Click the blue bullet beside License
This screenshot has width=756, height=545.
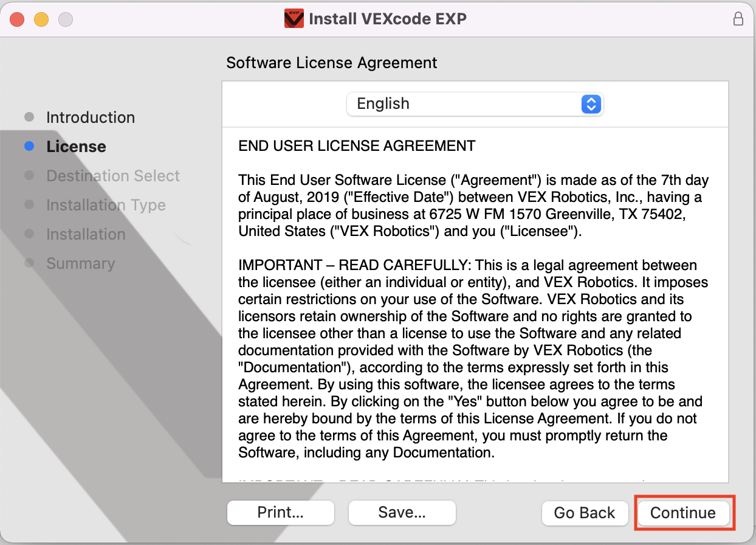29,146
